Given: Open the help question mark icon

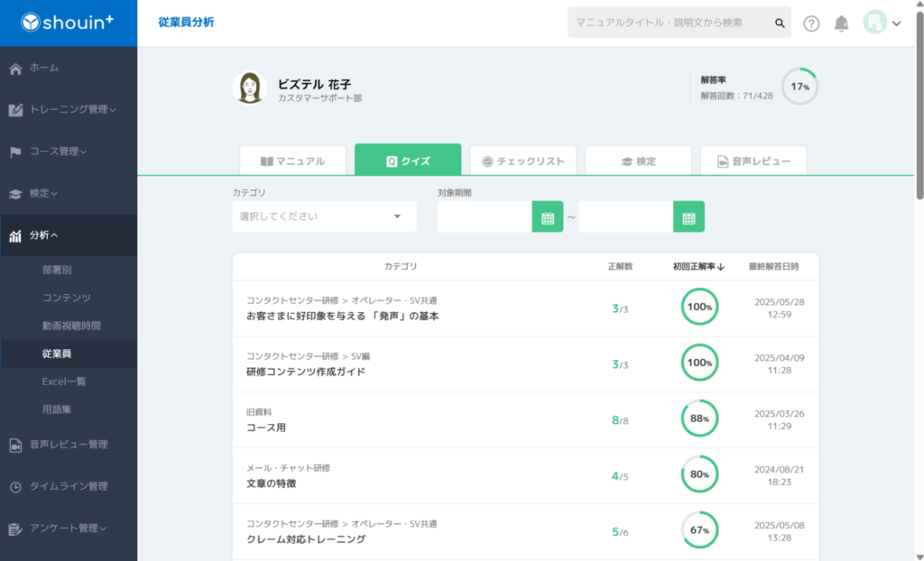Looking at the screenshot, I should point(811,24).
